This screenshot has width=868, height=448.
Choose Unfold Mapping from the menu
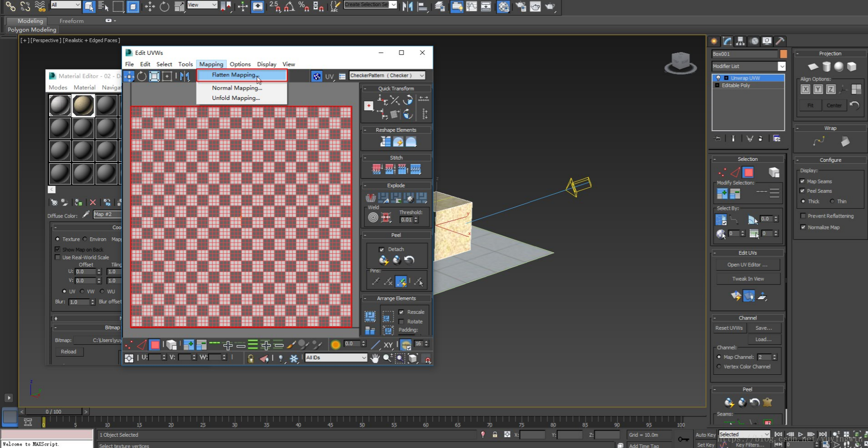point(236,98)
